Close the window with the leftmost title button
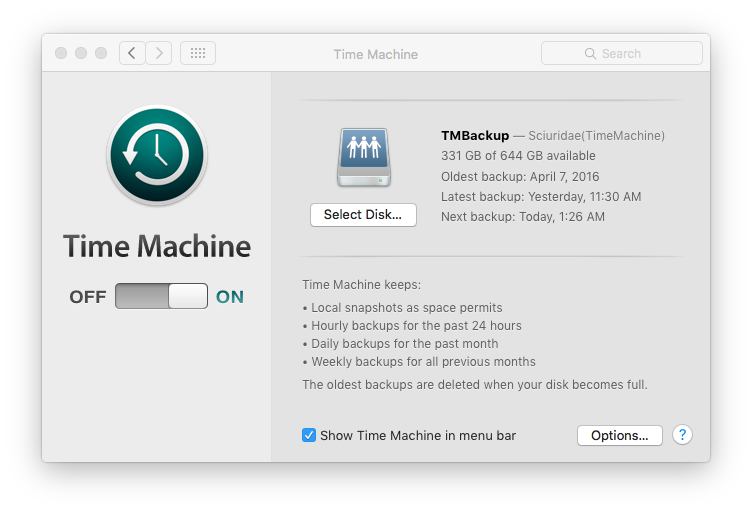752x512 pixels. coord(61,53)
